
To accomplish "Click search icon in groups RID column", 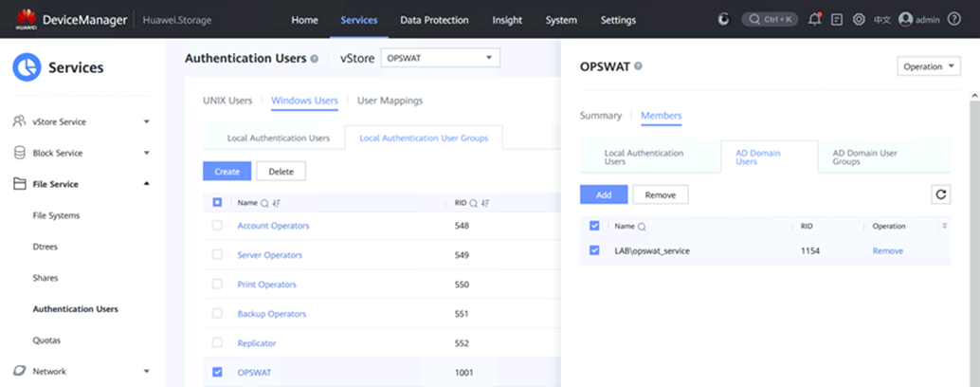I will pyautogui.click(x=474, y=203).
